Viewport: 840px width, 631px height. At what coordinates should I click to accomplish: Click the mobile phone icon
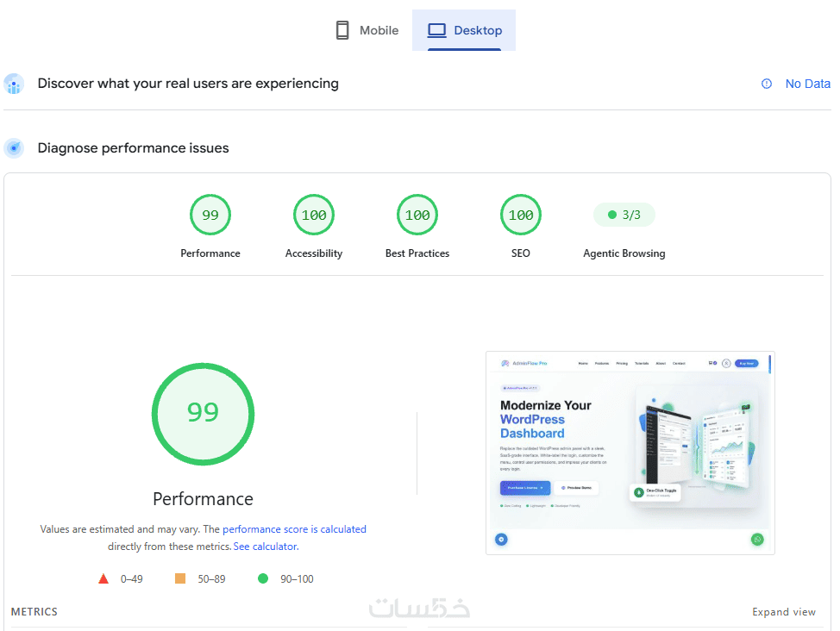[x=342, y=30]
